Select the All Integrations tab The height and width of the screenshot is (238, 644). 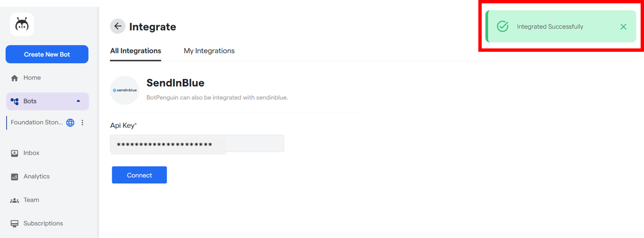coord(135,51)
